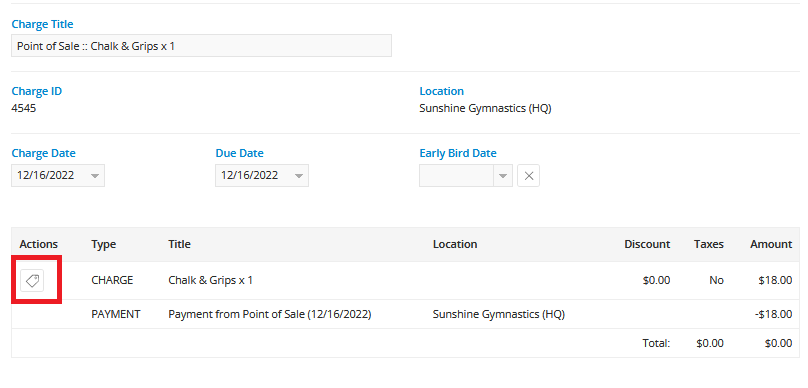Screen dimensions: 808x388
Task: Click the Charge Date 12/16/2022 field
Action: [58, 176]
